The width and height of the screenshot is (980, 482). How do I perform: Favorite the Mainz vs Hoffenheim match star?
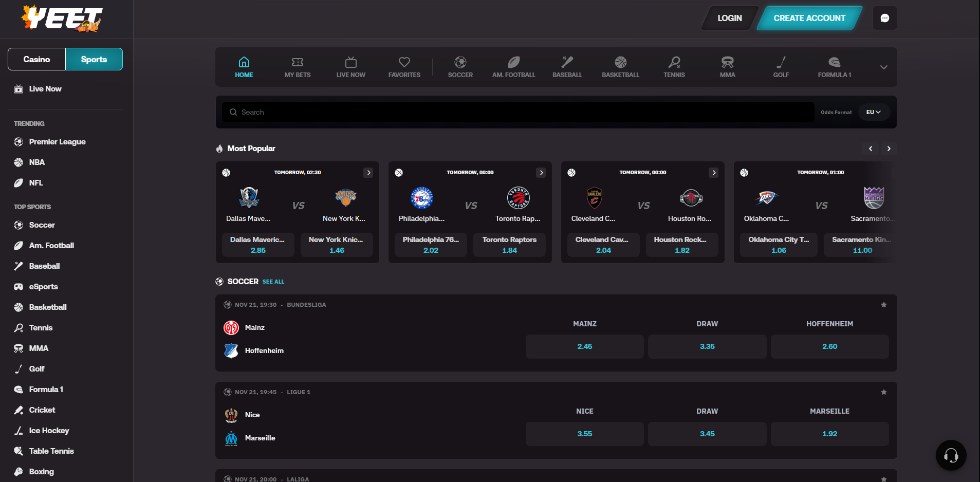click(883, 305)
